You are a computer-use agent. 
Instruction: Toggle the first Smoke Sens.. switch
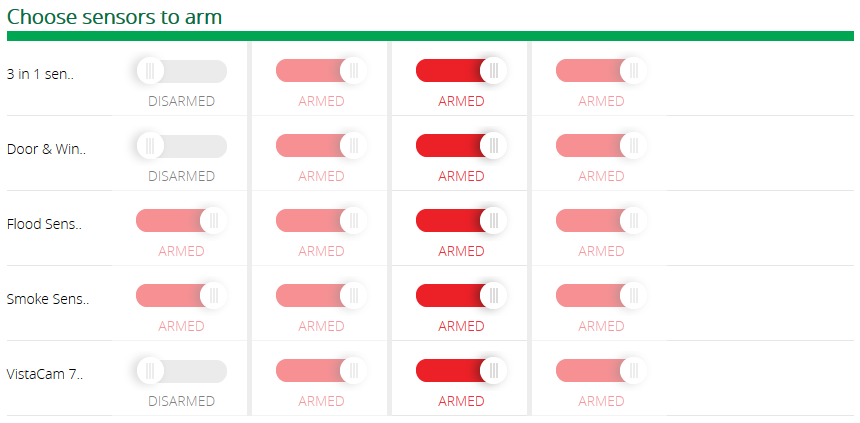[x=181, y=296]
